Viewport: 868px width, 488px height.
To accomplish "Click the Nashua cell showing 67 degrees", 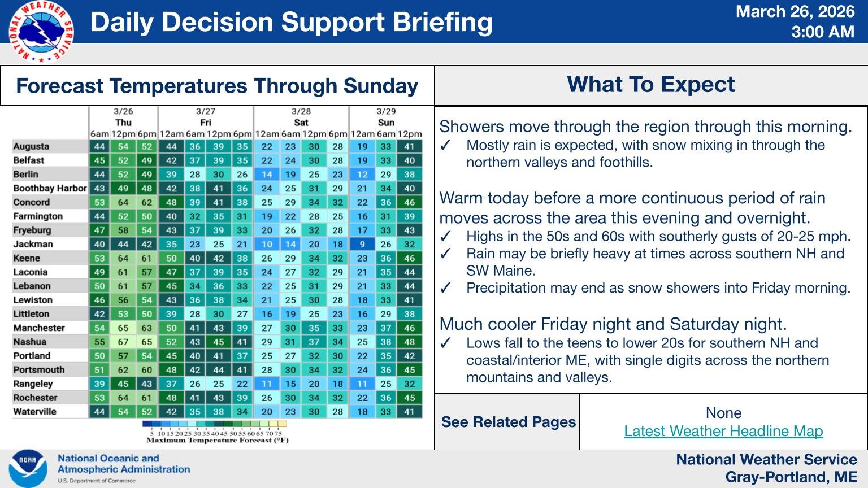I will 123,342.
